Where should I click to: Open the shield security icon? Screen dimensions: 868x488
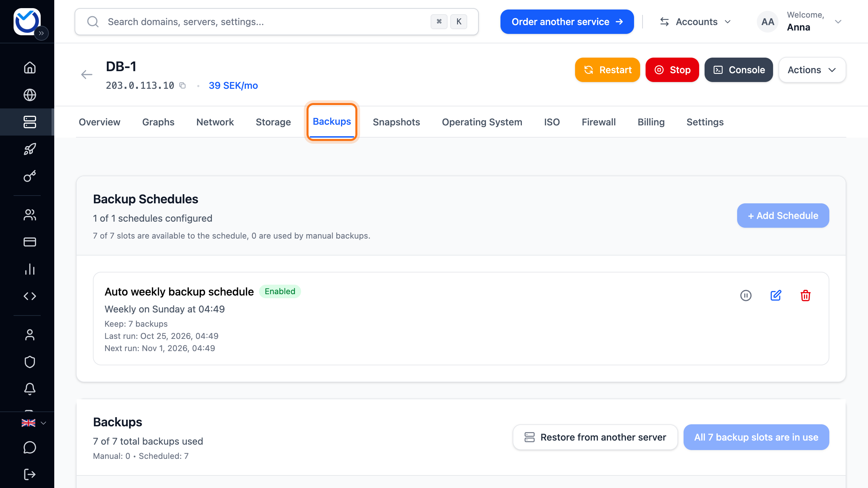[30, 362]
